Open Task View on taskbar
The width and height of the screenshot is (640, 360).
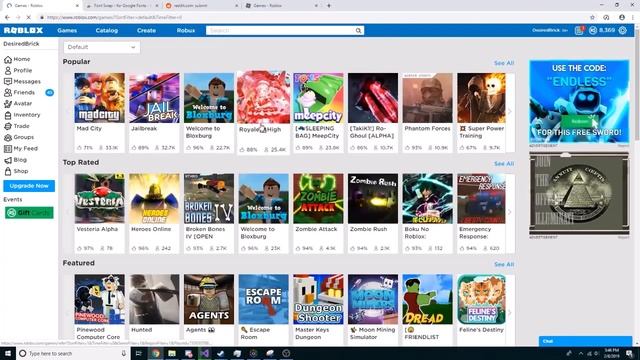138,353
